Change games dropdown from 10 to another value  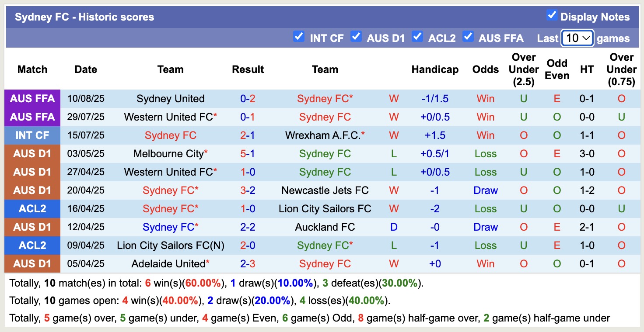(x=577, y=38)
